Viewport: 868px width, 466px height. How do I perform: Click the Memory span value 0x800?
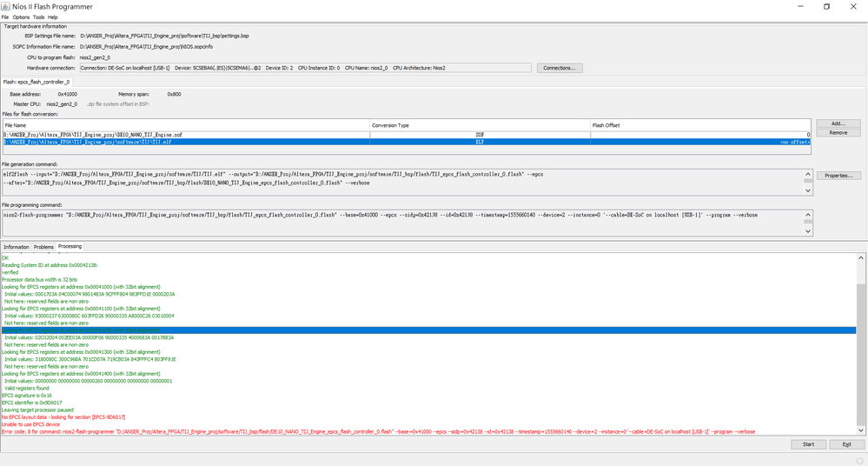point(175,94)
